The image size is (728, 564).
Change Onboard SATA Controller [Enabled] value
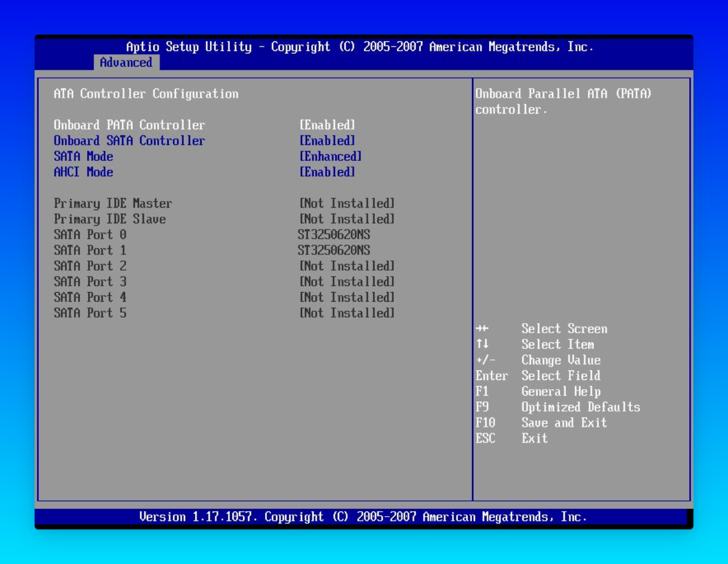pyautogui.click(x=328, y=140)
